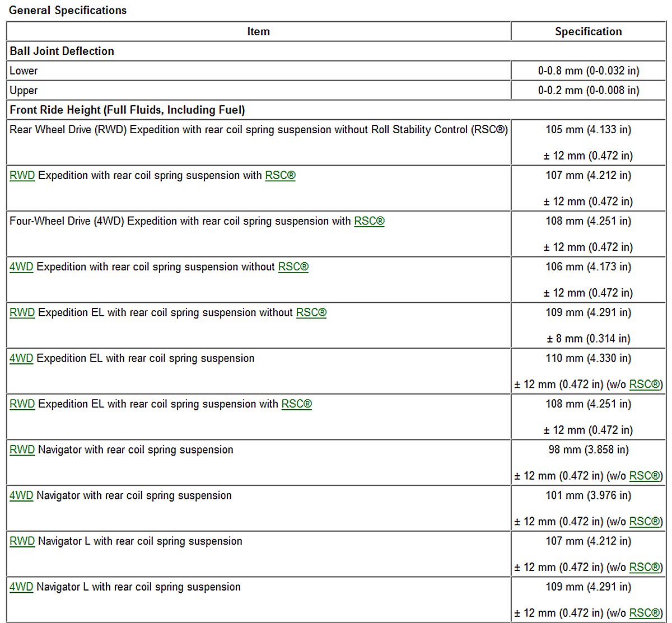This screenshot has width=672, height=623.
Task: Click RSC® link under 110 mm specification
Action: point(646,385)
